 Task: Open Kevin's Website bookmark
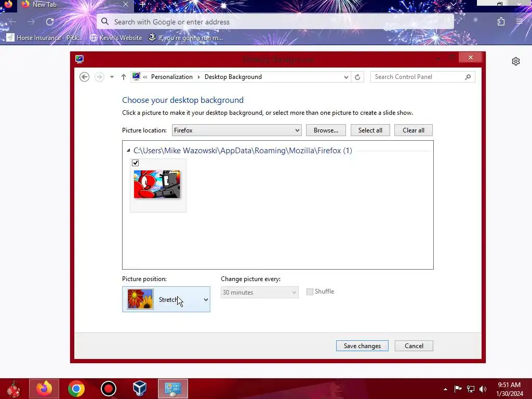tap(116, 37)
